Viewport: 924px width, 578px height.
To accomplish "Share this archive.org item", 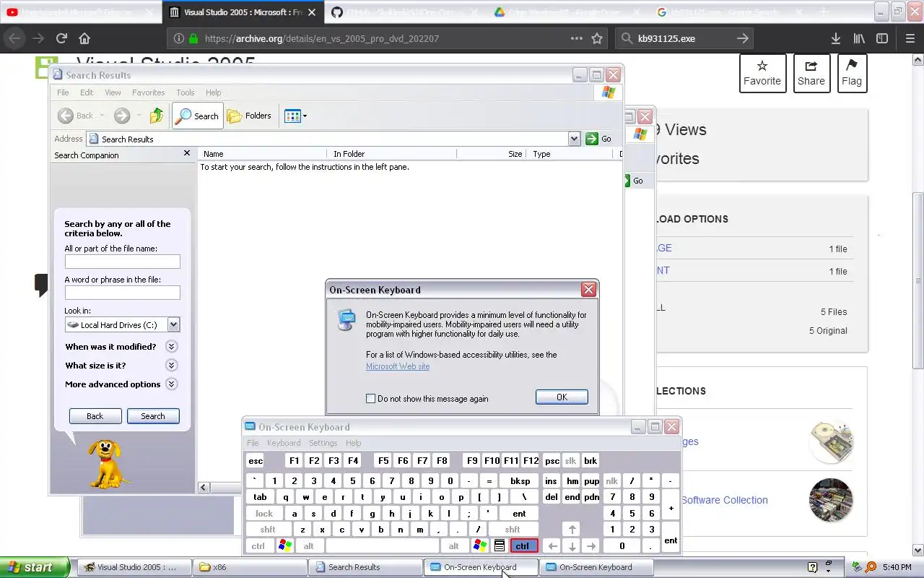I will click(x=811, y=73).
